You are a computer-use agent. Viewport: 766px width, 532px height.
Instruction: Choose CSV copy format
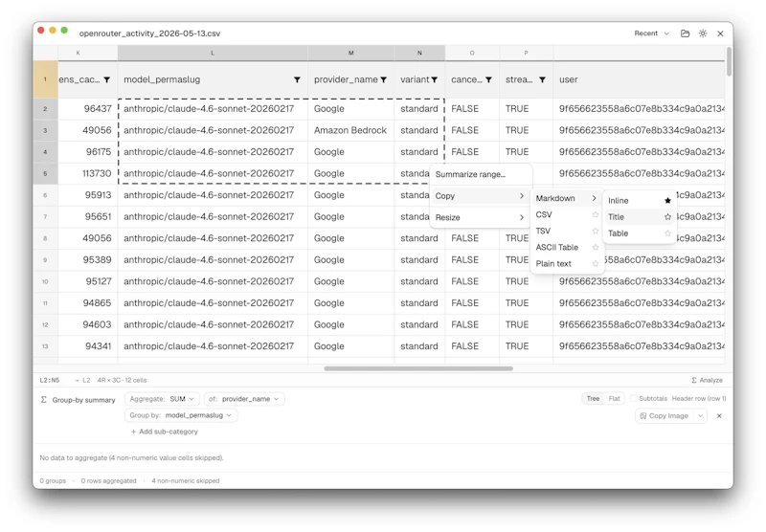point(566,214)
